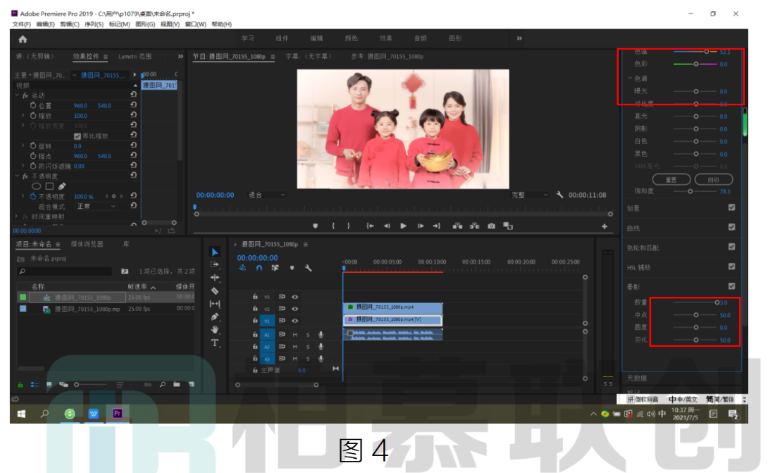Step forward one frame in Program monitor

tap(420, 226)
